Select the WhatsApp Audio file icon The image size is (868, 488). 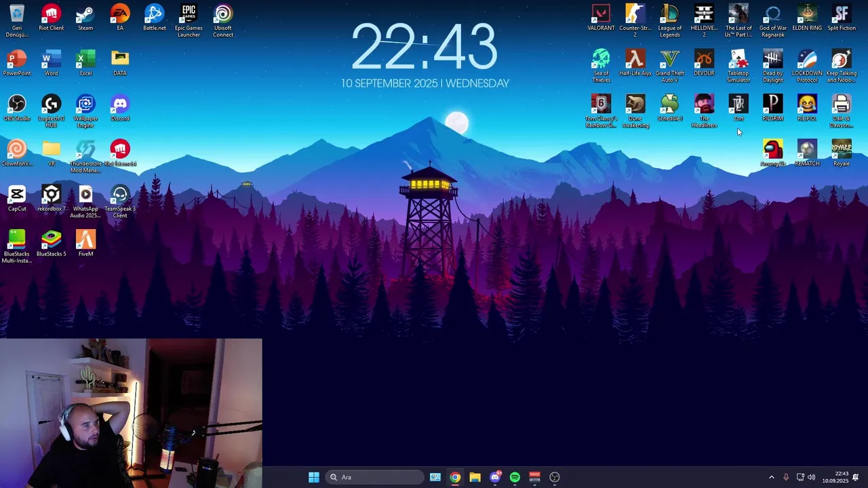[x=85, y=202]
